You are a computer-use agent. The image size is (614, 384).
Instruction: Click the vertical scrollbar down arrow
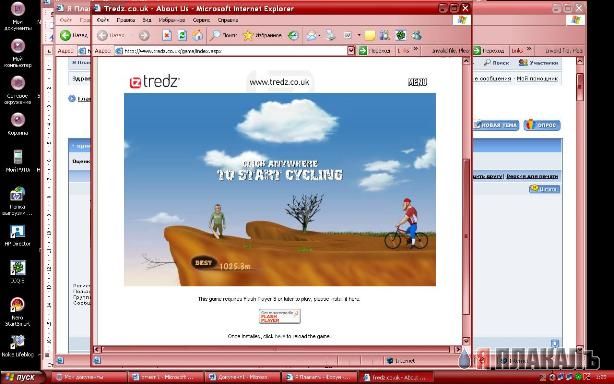466,341
